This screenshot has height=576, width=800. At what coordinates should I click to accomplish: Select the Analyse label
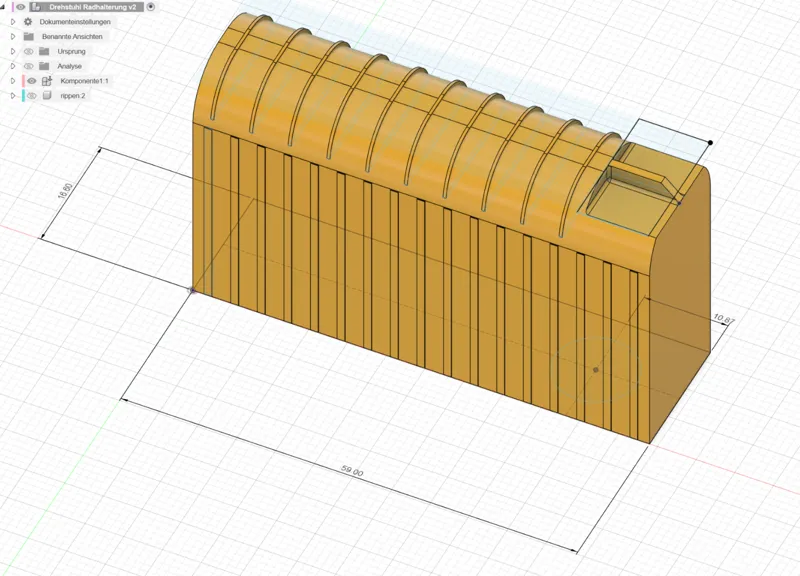[69, 66]
